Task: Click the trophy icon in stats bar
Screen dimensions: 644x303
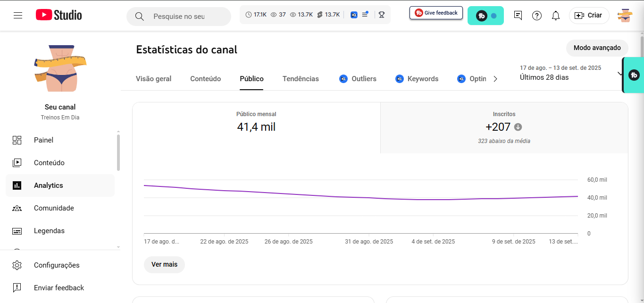Action: [382, 15]
